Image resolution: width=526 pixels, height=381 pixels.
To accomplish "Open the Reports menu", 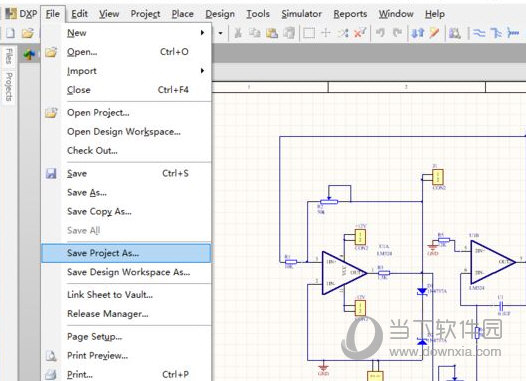I will [350, 14].
